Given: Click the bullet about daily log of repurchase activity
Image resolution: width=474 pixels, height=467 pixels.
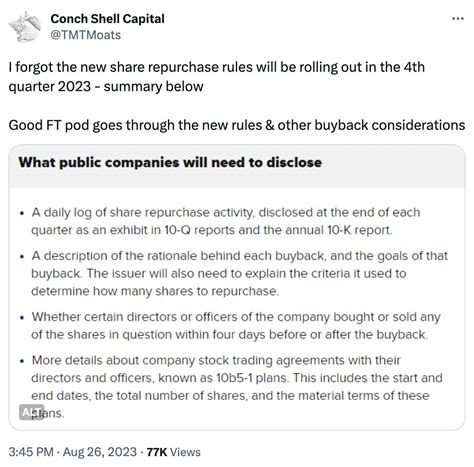Looking at the screenshot, I should point(225,221).
